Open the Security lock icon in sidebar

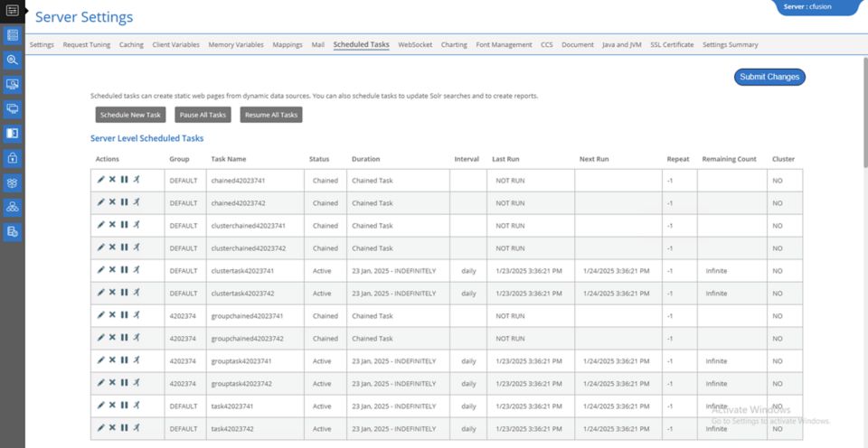click(x=13, y=158)
